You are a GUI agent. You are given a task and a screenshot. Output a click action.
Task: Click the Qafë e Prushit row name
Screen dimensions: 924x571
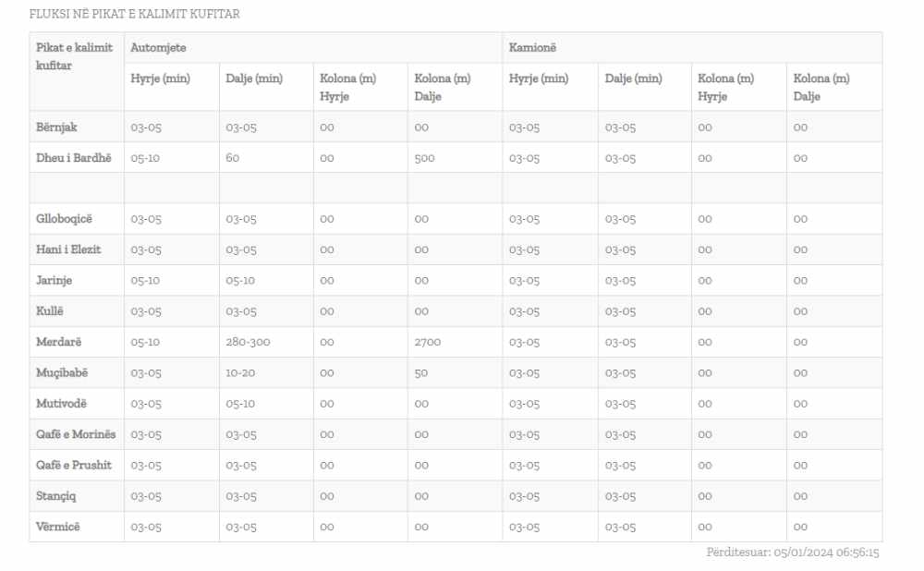[74, 465]
